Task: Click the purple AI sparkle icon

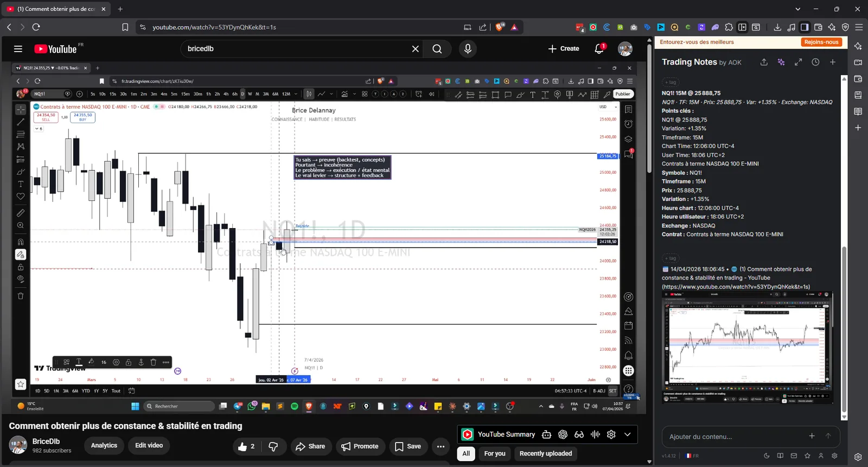Action: point(781,62)
